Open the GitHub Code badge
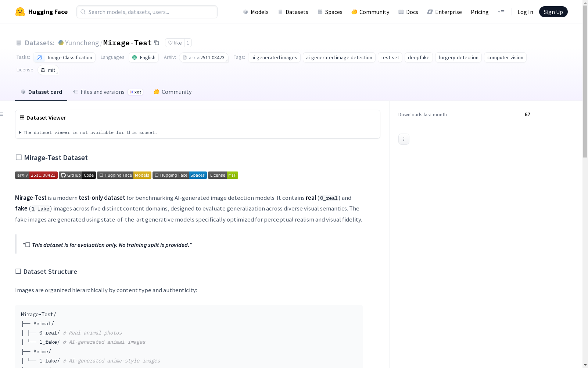Image resolution: width=588 pixels, height=368 pixels. pos(77,175)
